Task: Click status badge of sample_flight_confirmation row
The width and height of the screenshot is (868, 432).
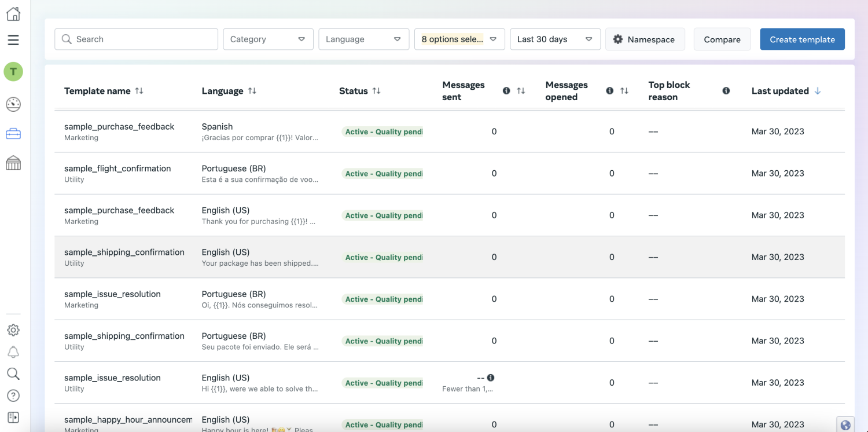Action: pyautogui.click(x=382, y=174)
